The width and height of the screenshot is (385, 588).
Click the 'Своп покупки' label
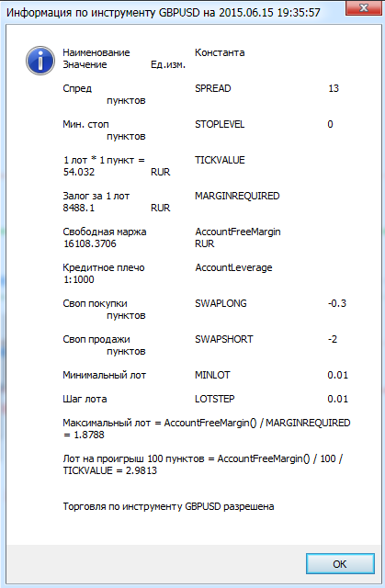pos(96,303)
